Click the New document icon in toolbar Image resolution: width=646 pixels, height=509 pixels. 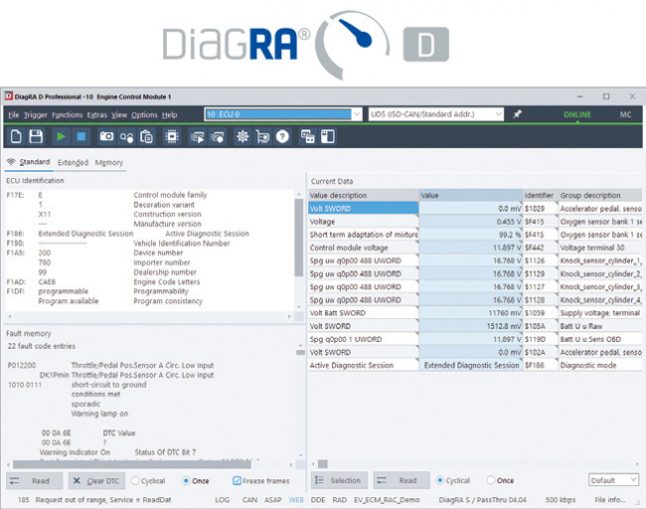[x=16, y=136]
